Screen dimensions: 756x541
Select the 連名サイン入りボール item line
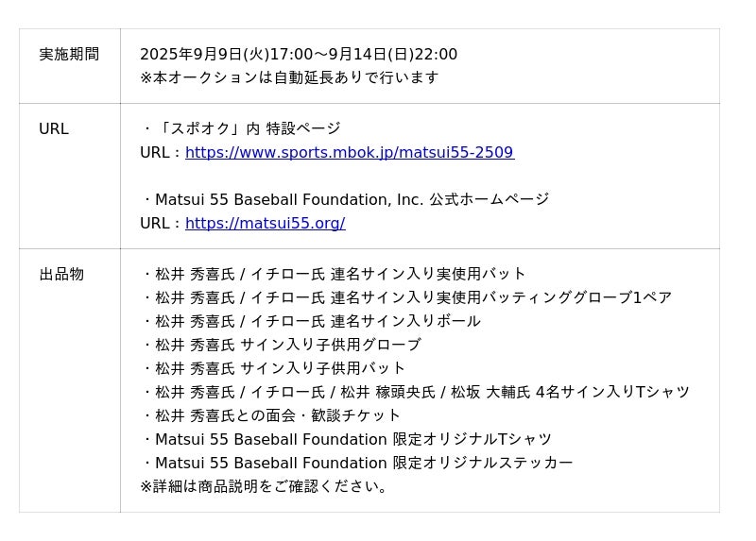point(310,322)
